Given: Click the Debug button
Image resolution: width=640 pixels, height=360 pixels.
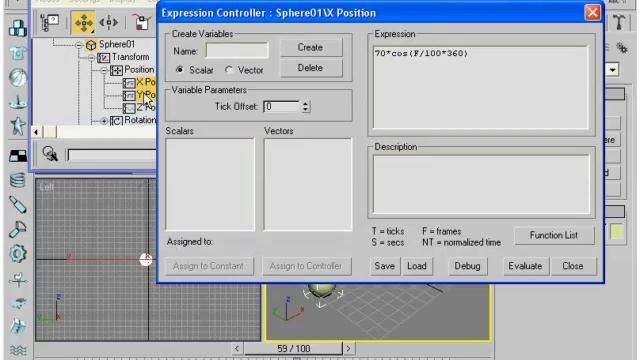Looking at the screenshot, I should pos(467,266).
